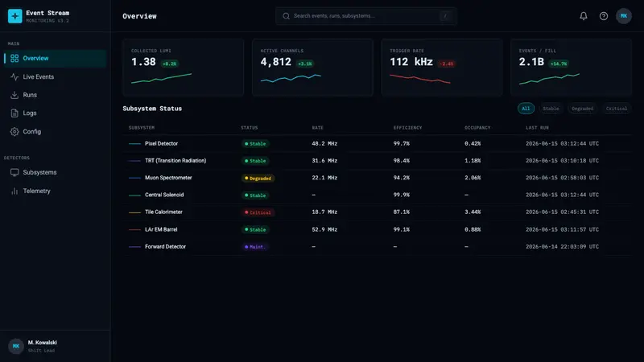
Task: Click the Live Events pulse icon
Action: (x=14, y=76)
